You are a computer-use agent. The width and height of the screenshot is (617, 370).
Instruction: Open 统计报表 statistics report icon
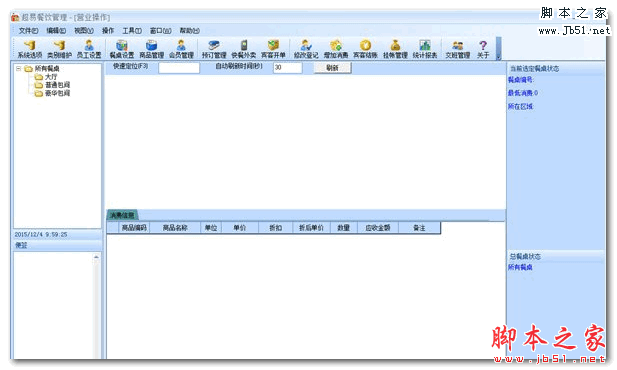425,49
